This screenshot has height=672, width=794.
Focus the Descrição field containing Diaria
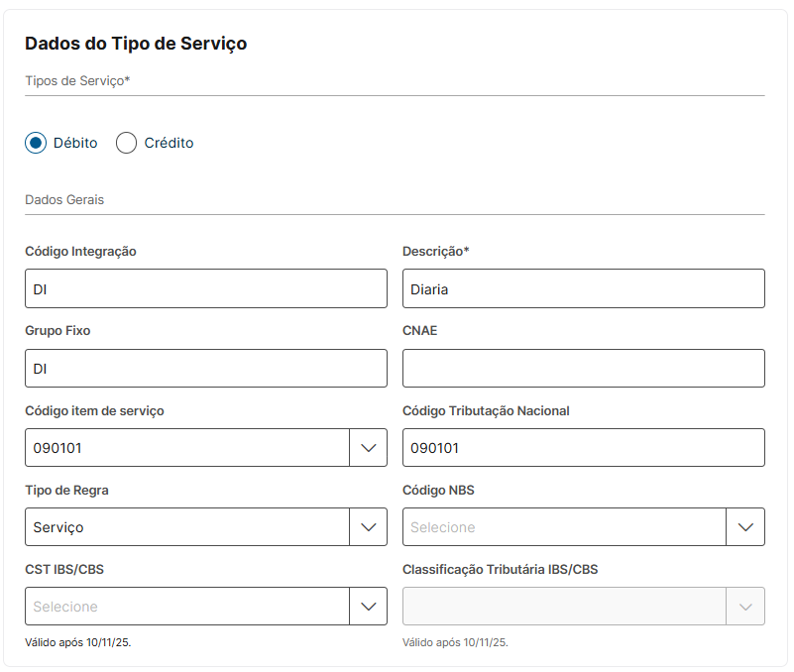point(583,288)
